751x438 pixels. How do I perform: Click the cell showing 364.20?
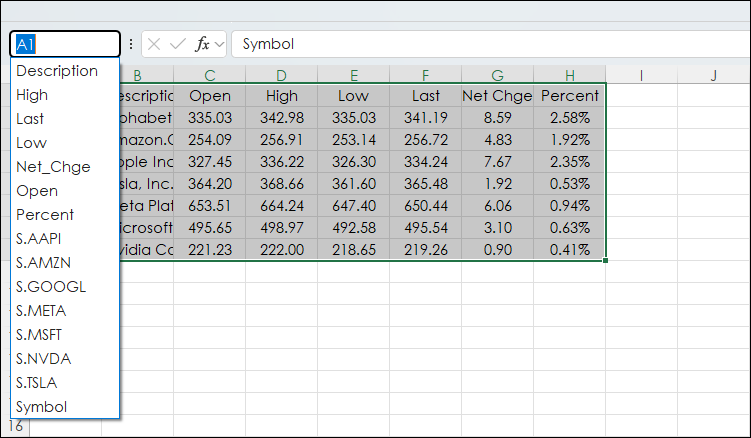(x=210, y=184)
